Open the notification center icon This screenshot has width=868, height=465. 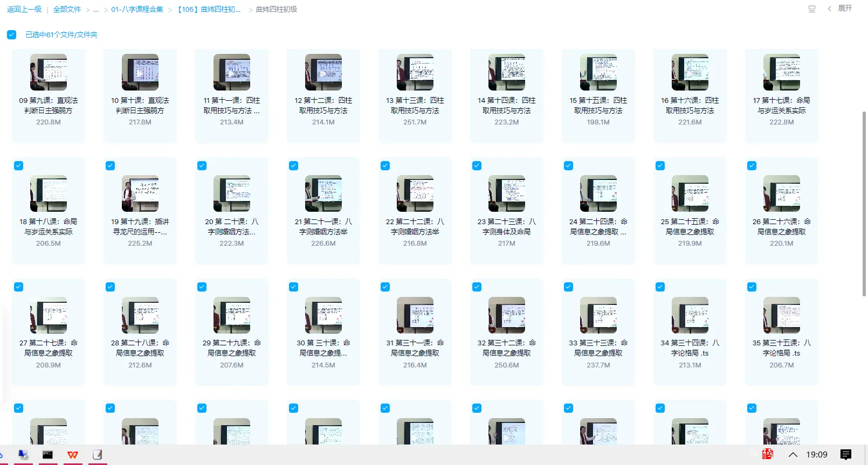(x=846, y=455)
